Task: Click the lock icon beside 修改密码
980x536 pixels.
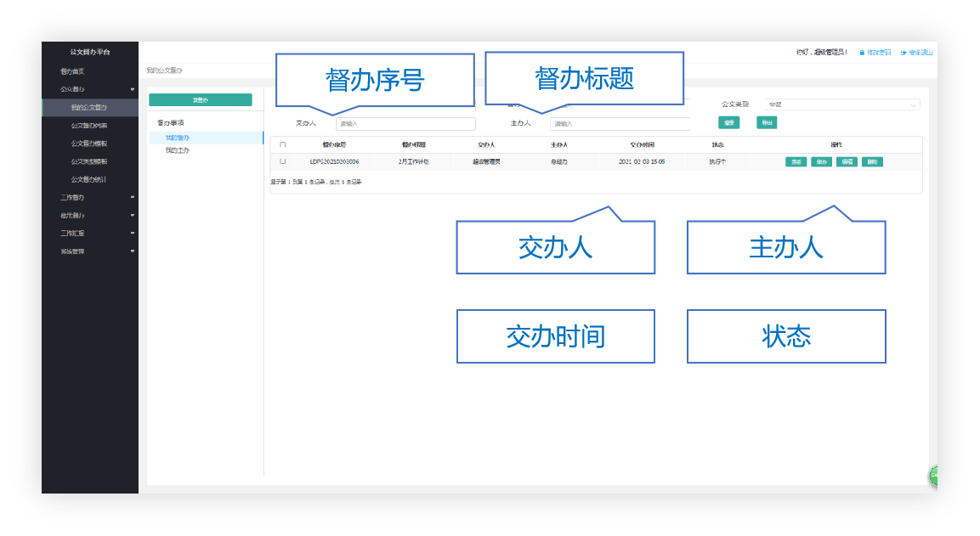Action: 862,52
